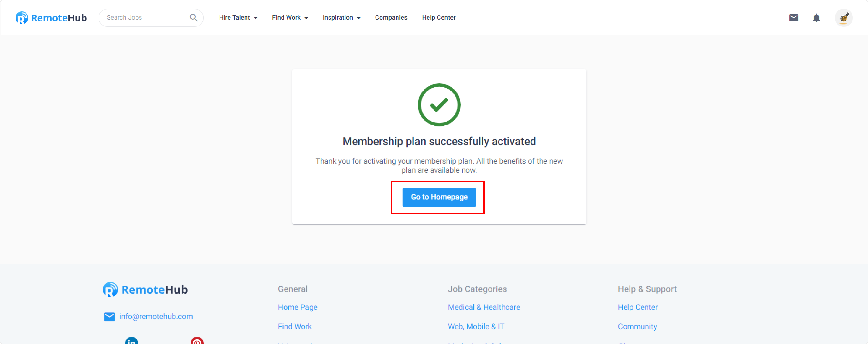Open the notifications bell icon
Screen dimensions: 868x344
816,18
